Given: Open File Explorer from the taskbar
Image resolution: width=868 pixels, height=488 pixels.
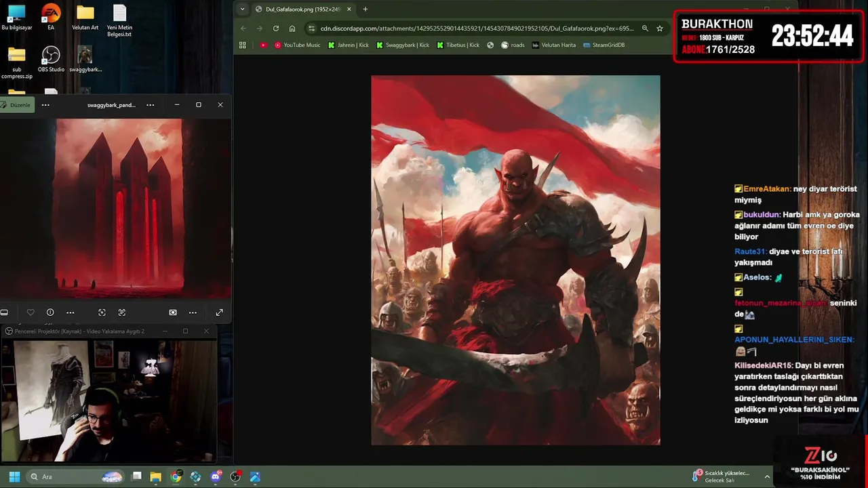Looking at the screenshot, I should click(156, 476).
